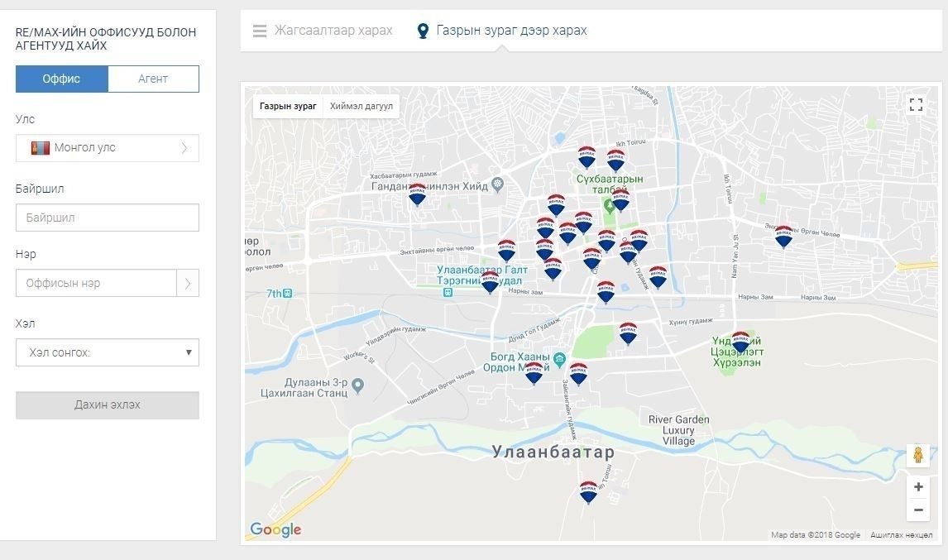Select the Оффис toggle tab
This screenshot has height=560, width=948.
pyautogui.click(x=62, y=79)
